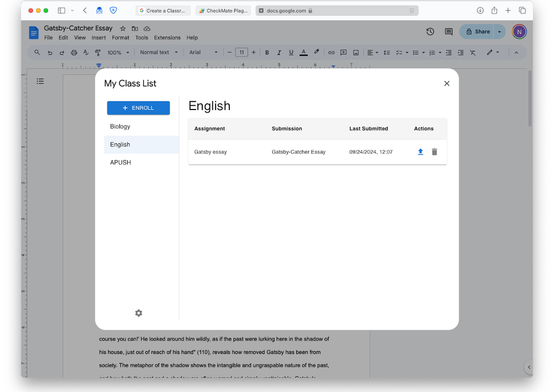Viewport: 554px width, 392px height.
Task: Click the upload icon for Gatsby essay
Action: coord(420,151)
